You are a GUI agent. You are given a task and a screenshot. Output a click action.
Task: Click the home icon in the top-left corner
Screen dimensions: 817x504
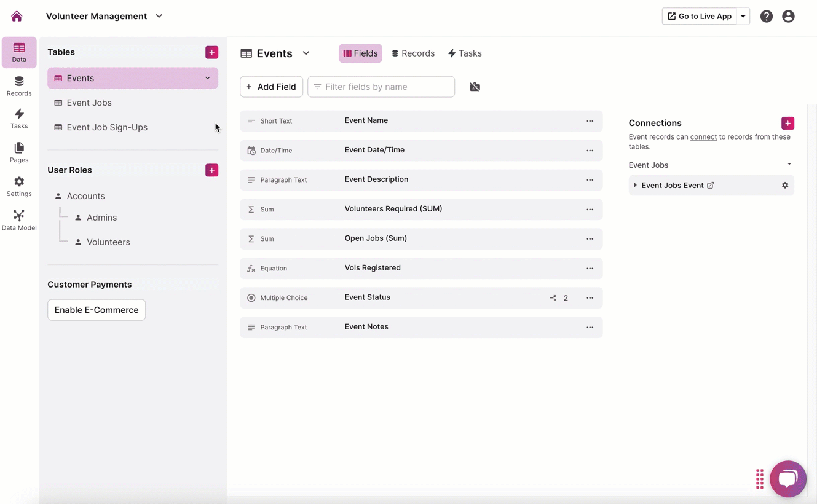17,17
